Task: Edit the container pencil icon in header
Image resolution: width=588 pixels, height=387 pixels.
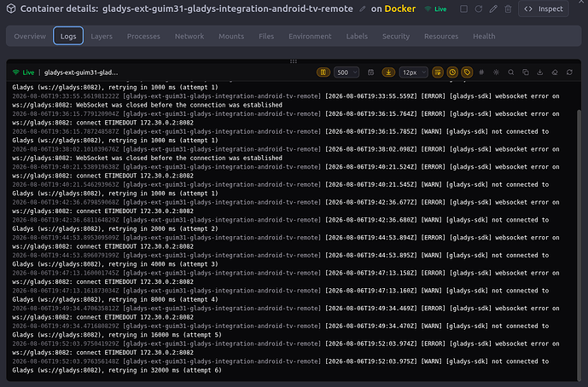Action: (493, 9)
